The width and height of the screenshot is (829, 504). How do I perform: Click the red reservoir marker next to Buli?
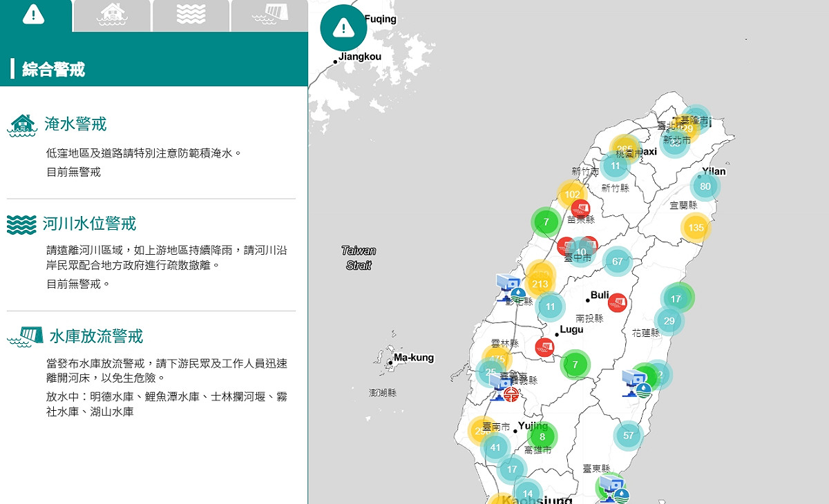(x=618, y=302)
